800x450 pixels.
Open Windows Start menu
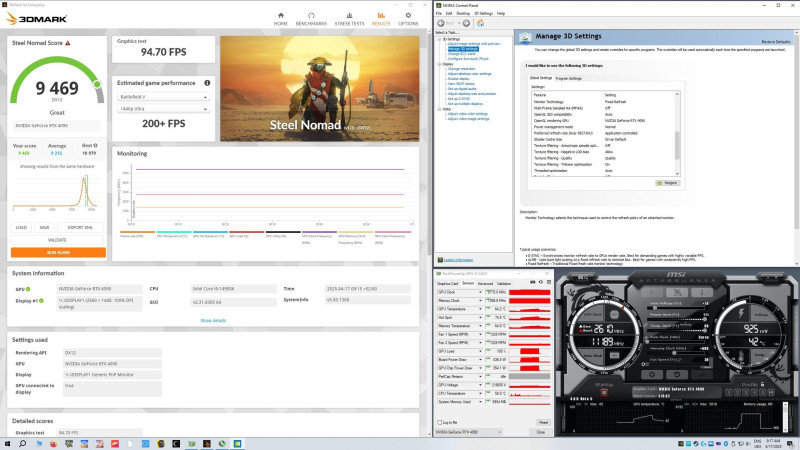[x=7, y=444]
